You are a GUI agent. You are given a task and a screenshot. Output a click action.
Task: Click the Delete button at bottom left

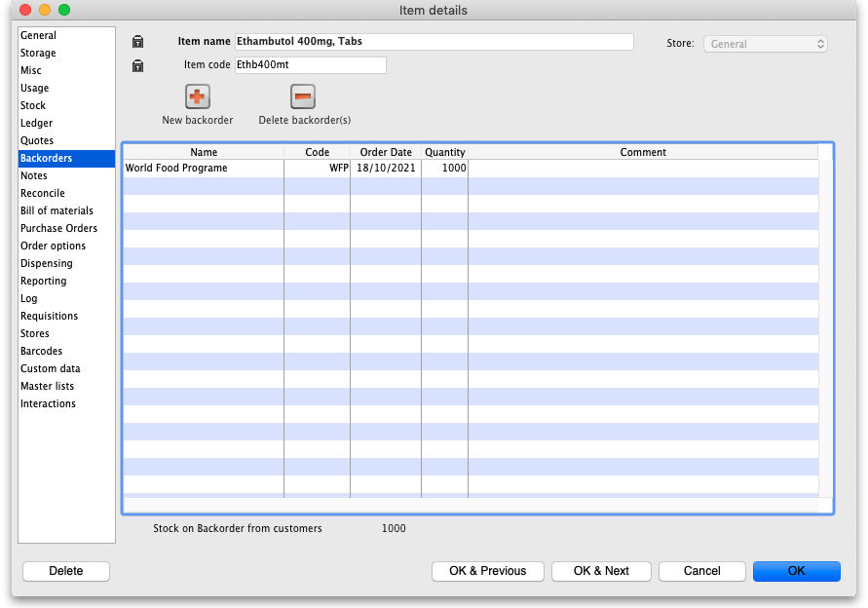(66, 571)
